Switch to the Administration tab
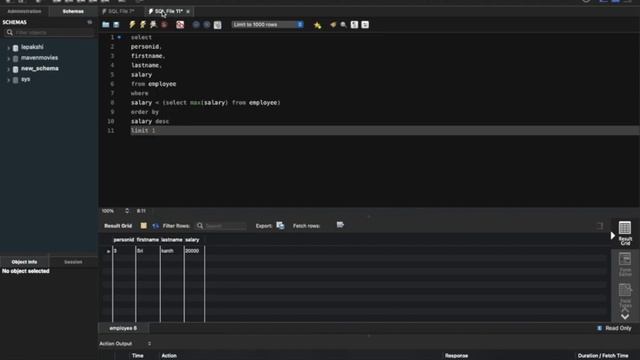Viewport: 640px width, 360px height. [24, 11]
